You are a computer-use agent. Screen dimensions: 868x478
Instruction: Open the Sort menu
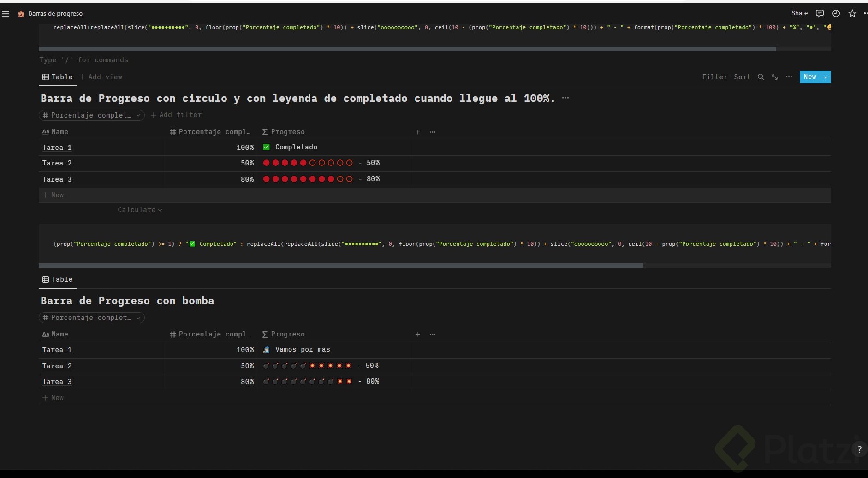tap(742, 77)
